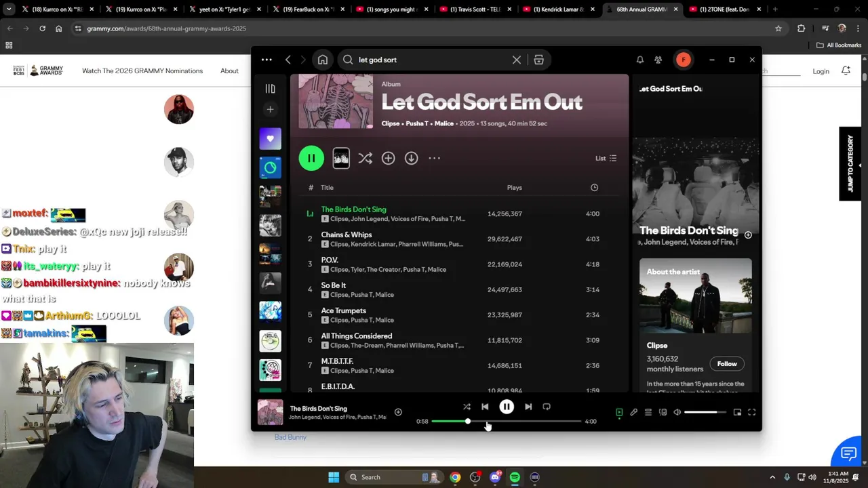
Task: Toggle album shuffle next to the cover preview
Action: (365, 158)
